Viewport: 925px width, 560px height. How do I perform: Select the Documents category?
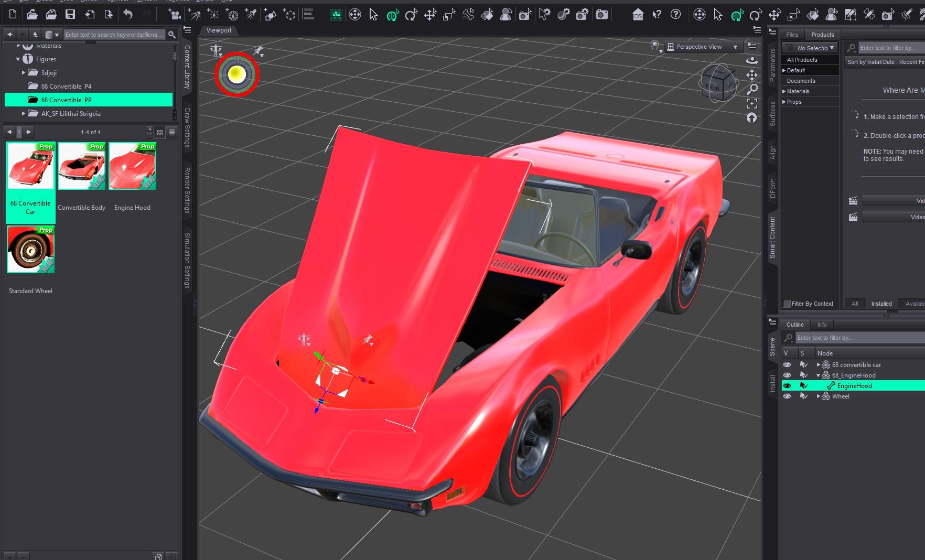pos(810,81)
